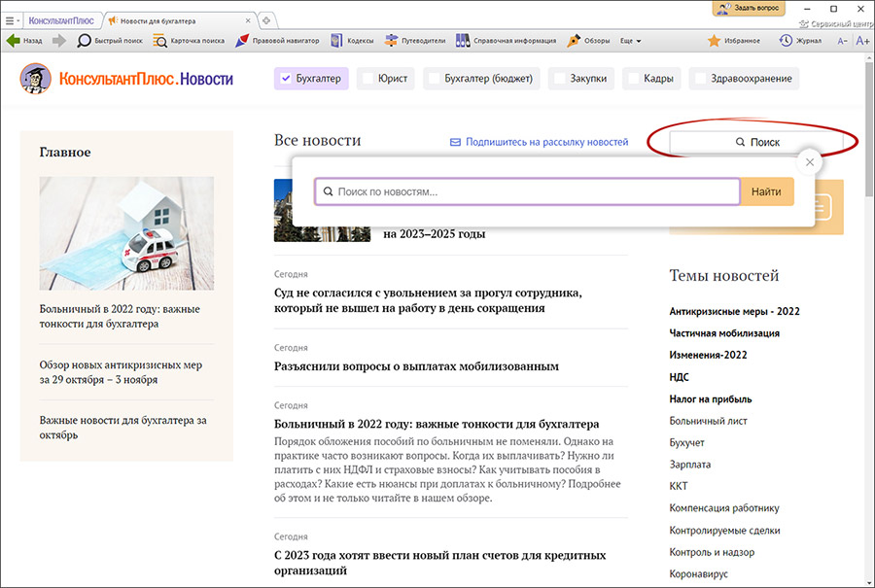This screenshot has width=875, height=588.
Task: Open a new tab with plus button
Action: pyautogui.click(x=266, y=20)
